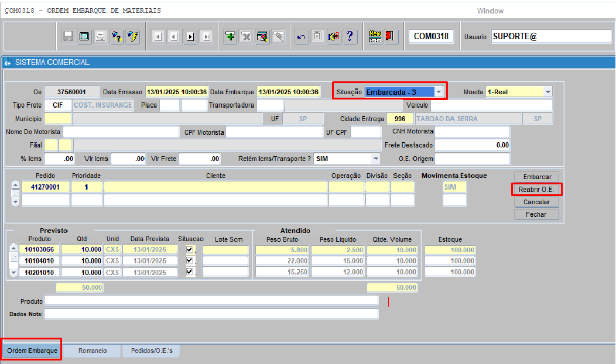This screenshot has width=616, height=364.
Task: Click the greyed eraser icon in toolbar
Action: pos(279,36)
